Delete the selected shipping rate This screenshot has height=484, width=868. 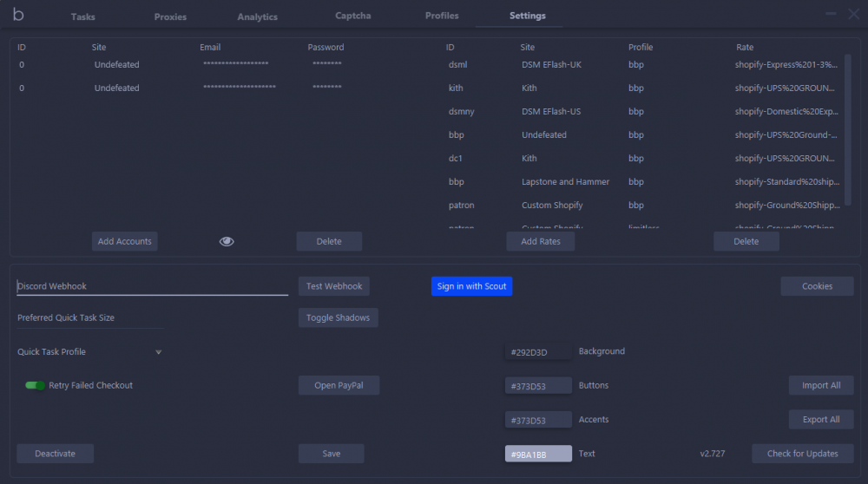coord(746,241)
